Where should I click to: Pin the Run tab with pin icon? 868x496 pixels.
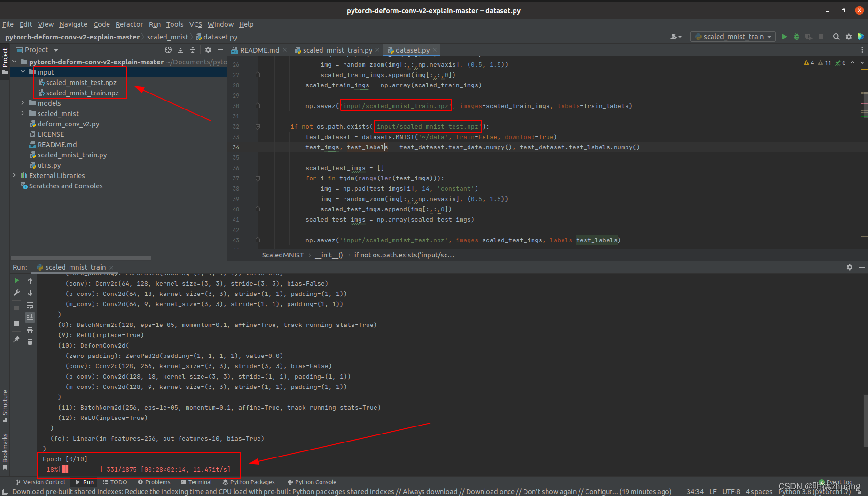click(16, 339)
